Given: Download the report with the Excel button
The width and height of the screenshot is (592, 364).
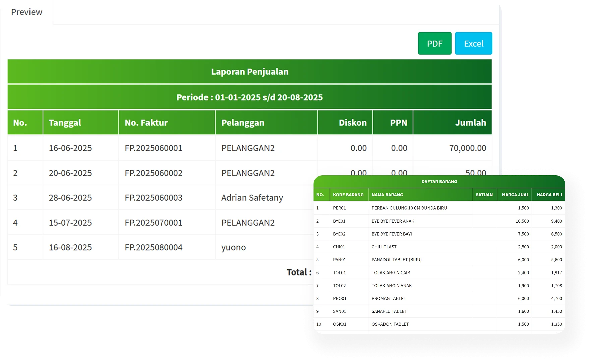Looking at the screenshot, I should [473, 43].
